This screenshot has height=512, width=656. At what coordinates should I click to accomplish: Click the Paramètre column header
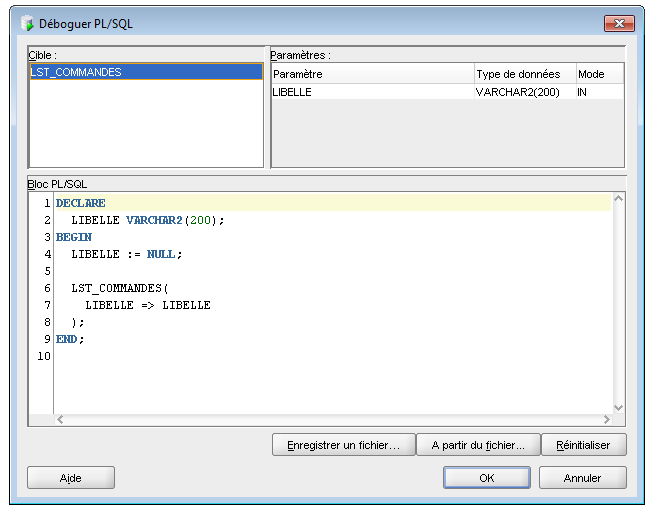coord(371,74)
